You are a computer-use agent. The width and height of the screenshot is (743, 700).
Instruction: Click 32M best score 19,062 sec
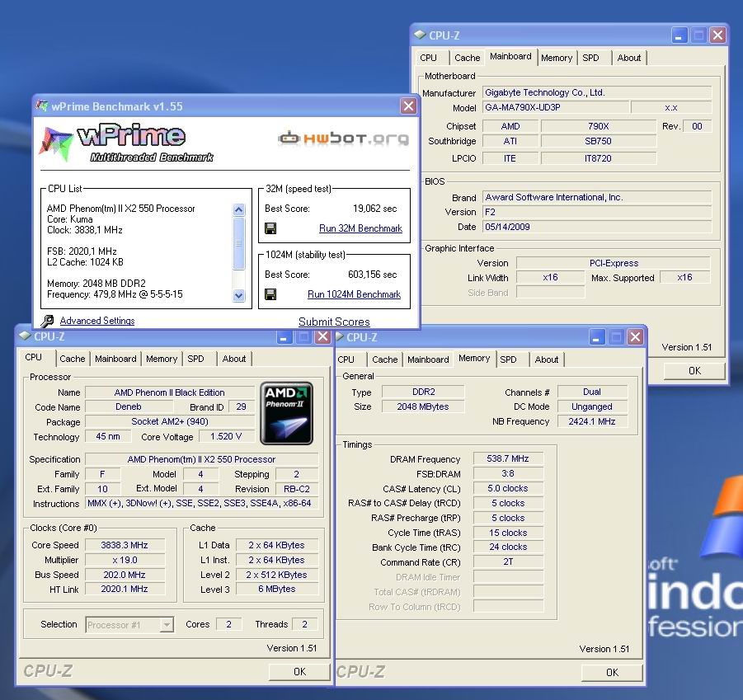point(375,209)
